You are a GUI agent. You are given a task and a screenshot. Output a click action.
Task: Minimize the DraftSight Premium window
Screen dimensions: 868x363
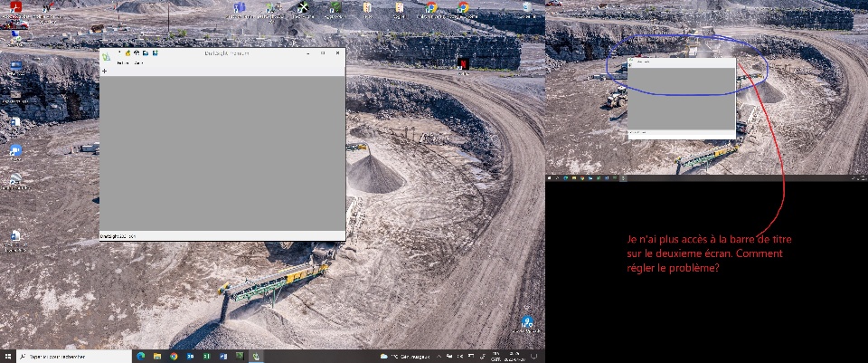pyautogui.click(x=308, y=53)
